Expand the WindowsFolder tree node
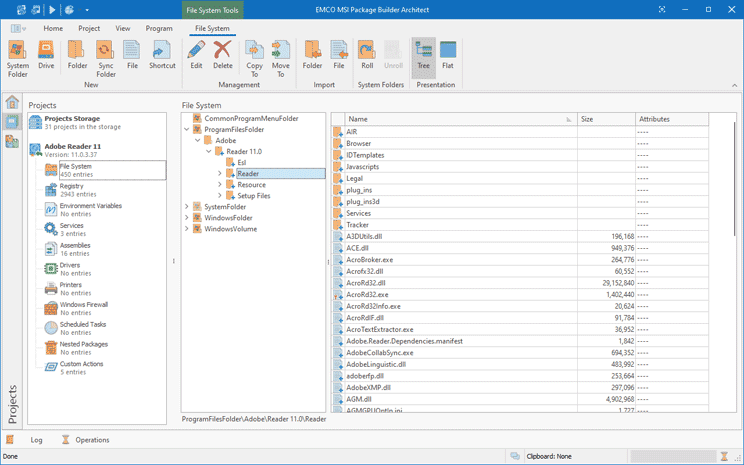The image size is (744, 465). pyautogui.click(x=186, y=217)
